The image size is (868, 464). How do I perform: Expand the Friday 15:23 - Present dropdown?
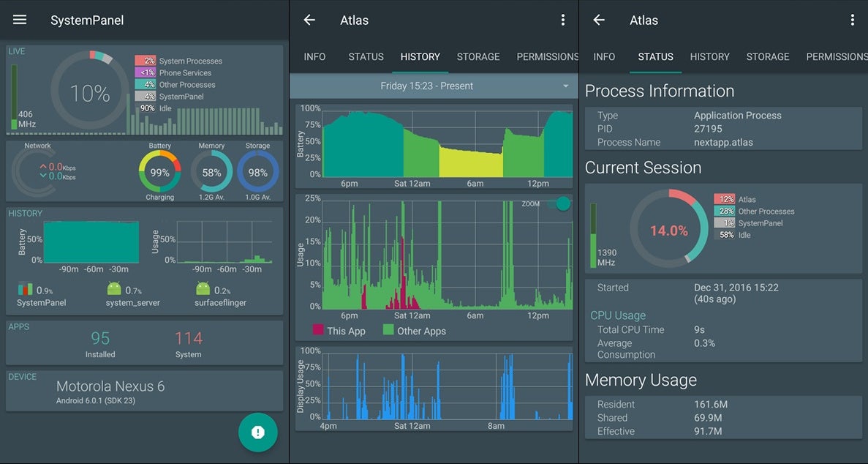434,86
